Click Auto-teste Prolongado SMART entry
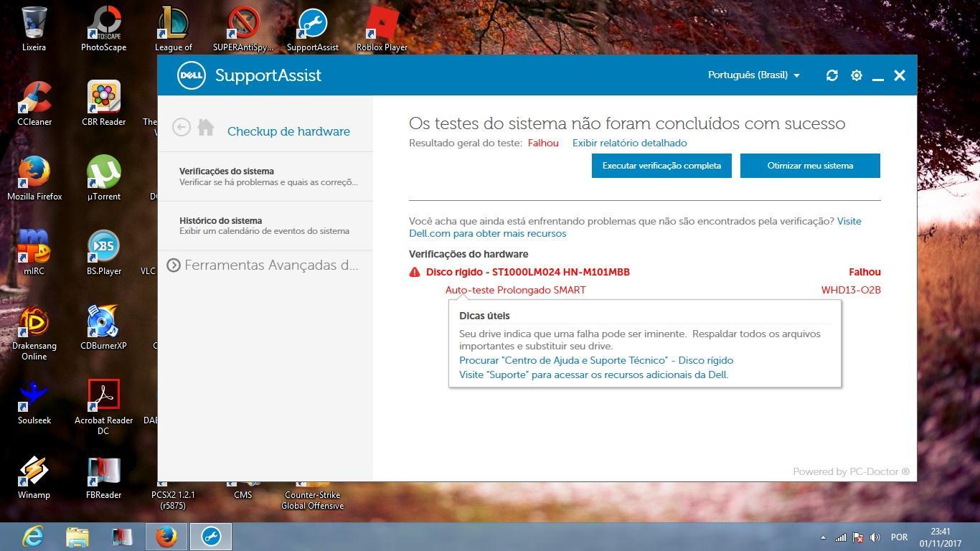Screen dimensions: 980x551 coord(516,290)
